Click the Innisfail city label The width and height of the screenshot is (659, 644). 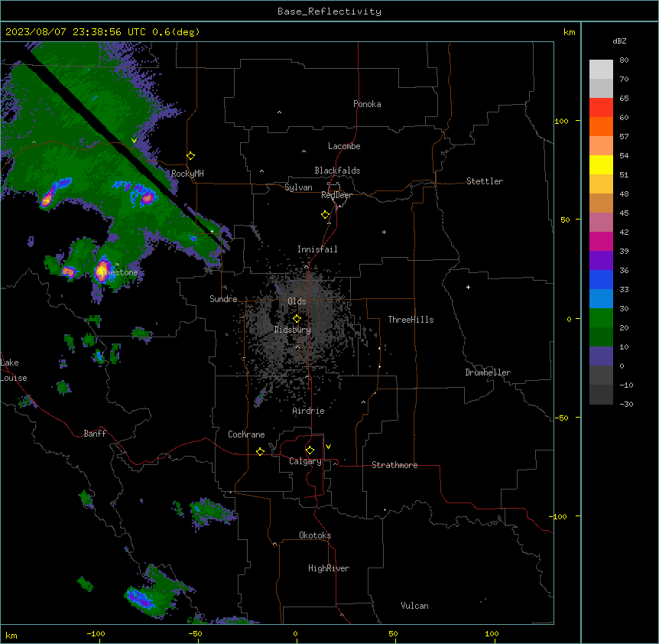pos(317,249)
